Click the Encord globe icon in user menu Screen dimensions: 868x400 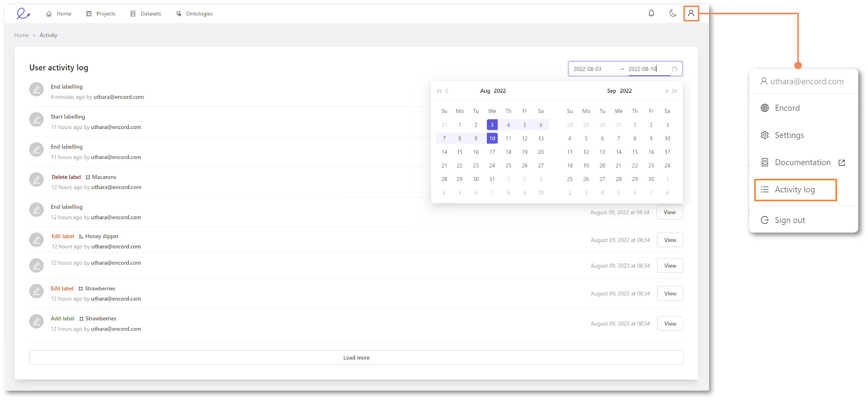(x=764, y=108)
